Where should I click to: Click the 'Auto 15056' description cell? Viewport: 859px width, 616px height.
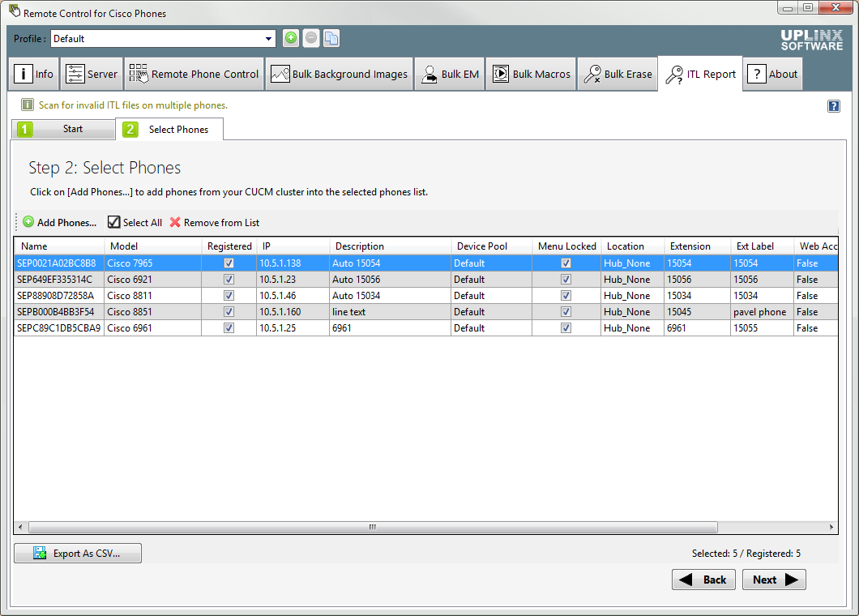point(390,280)
